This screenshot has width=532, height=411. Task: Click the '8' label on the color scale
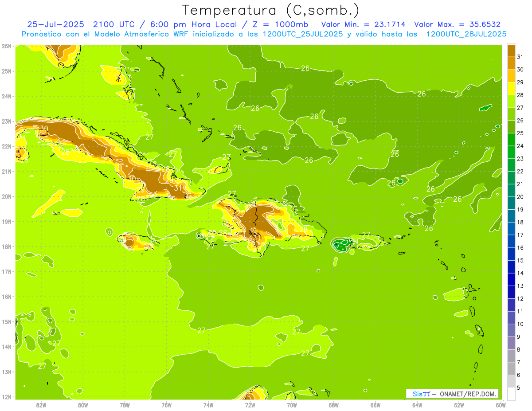519,349
